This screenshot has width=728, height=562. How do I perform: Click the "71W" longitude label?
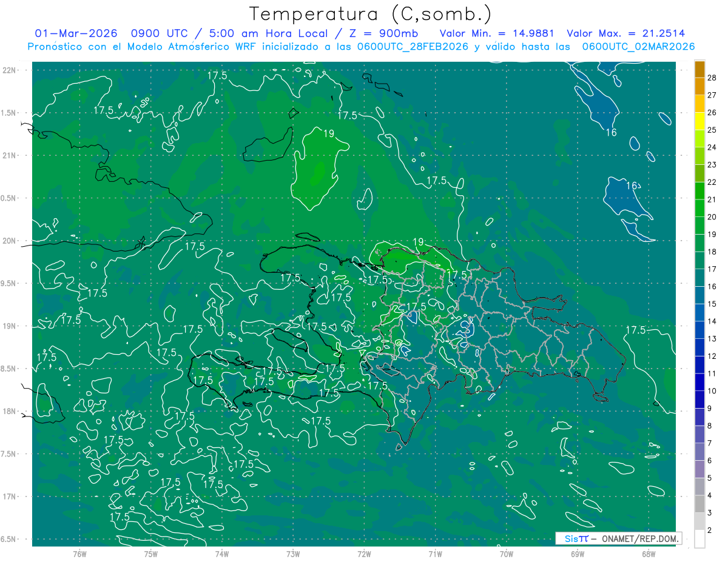pos(435,554)
